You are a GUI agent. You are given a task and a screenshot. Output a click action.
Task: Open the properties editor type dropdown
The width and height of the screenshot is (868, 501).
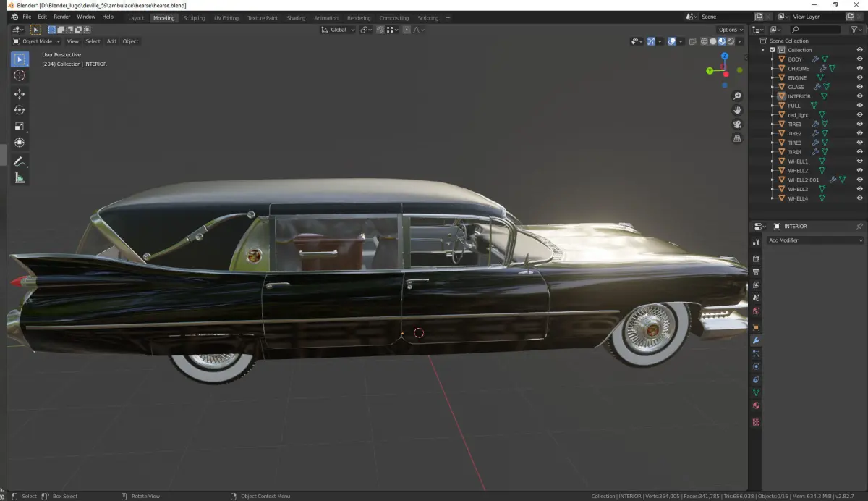tap(759, 226)
